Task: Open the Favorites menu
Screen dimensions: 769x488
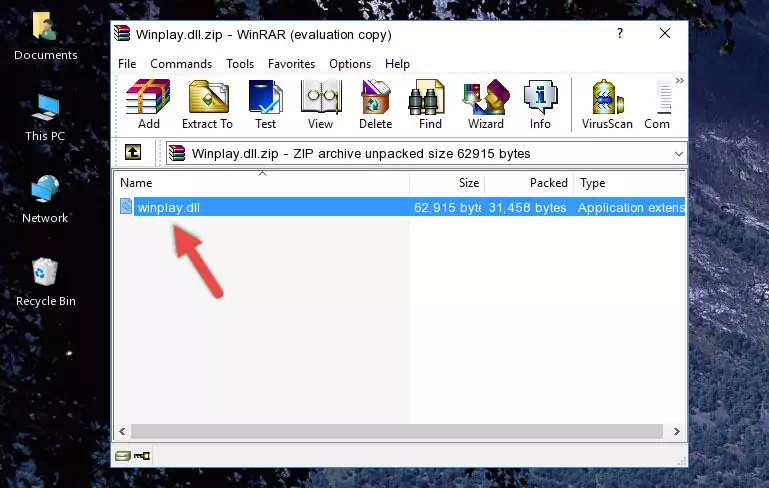Action: [291, 64]
